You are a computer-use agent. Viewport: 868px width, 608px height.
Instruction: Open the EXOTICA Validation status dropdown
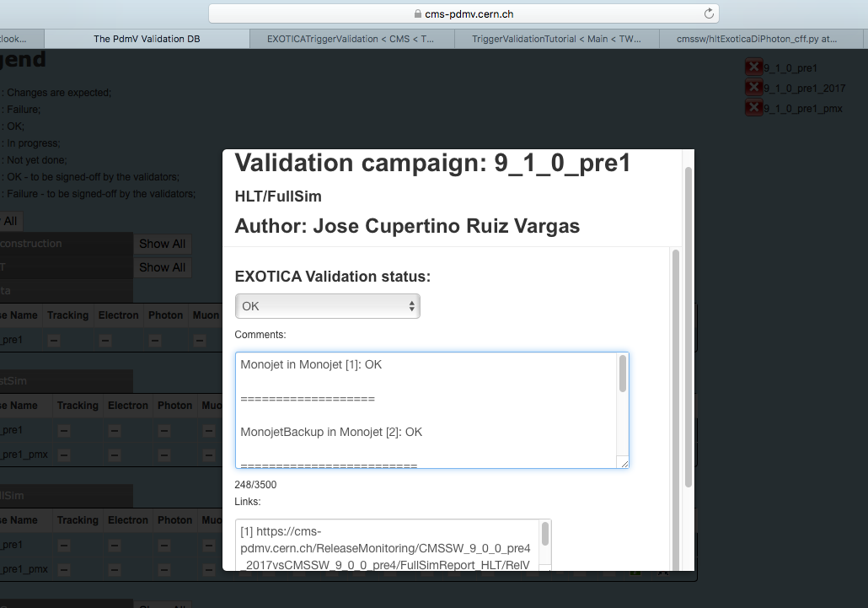click(327, 306)
